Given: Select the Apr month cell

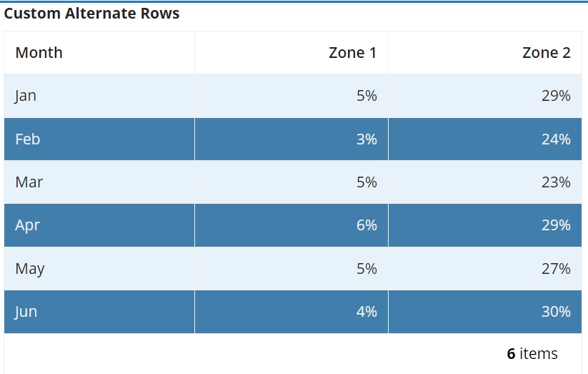Looking at the screenshot, I should 99,225.
